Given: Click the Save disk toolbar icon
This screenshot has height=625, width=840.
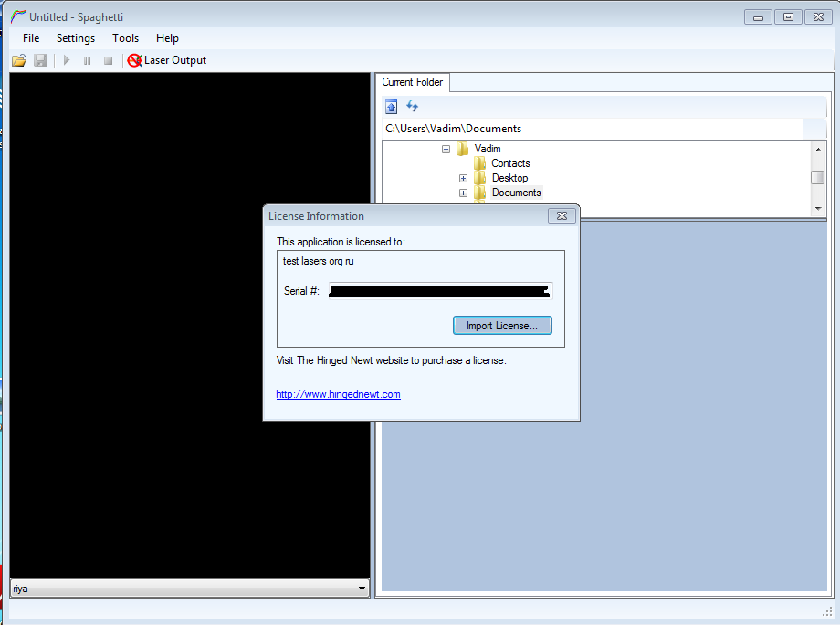Looking at the screenshot, I should (40, 60).
